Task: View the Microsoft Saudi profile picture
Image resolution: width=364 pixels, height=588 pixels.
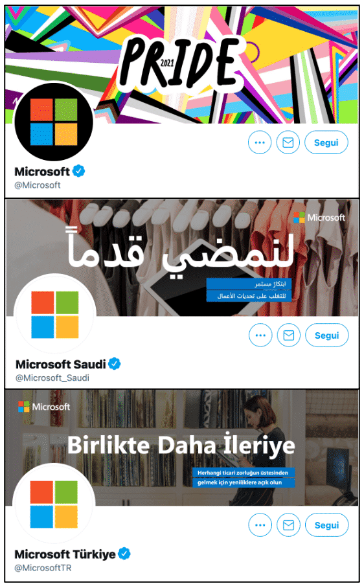Action: pos(55,314)
